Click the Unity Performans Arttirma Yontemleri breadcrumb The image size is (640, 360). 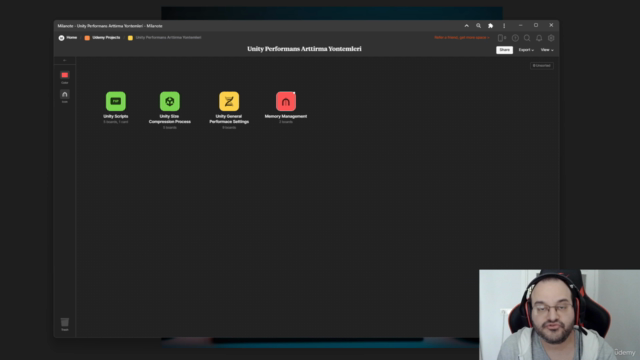click(168, 38)
